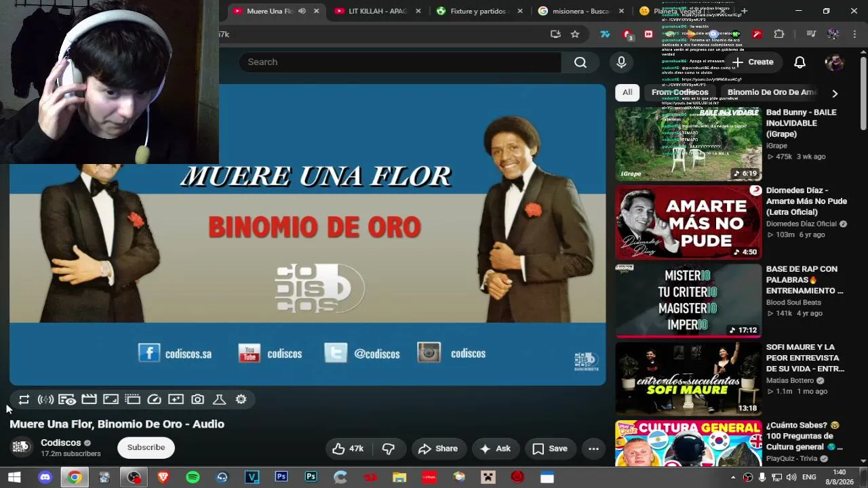Click the volume boost waves icon
Screen dimensions: 868x488
coord(45,400)
